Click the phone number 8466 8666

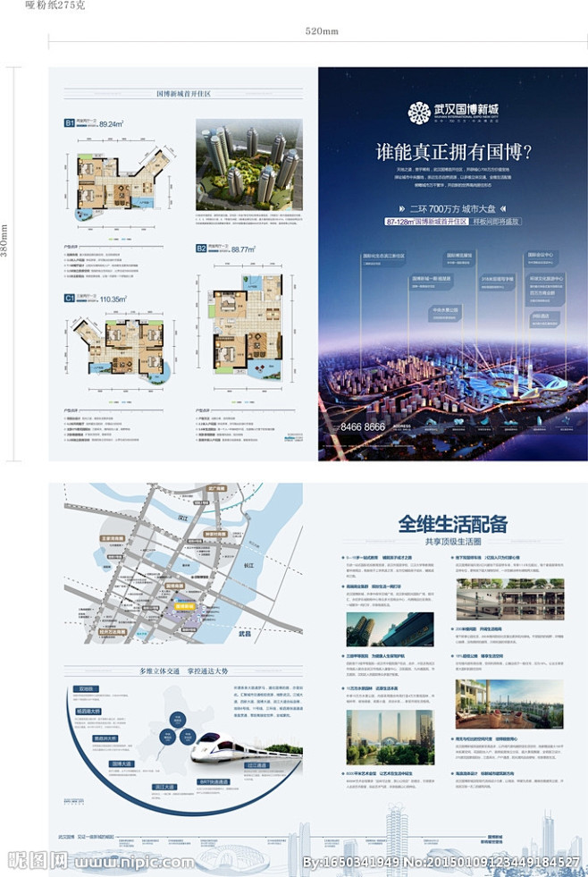(x=363, y=426)
